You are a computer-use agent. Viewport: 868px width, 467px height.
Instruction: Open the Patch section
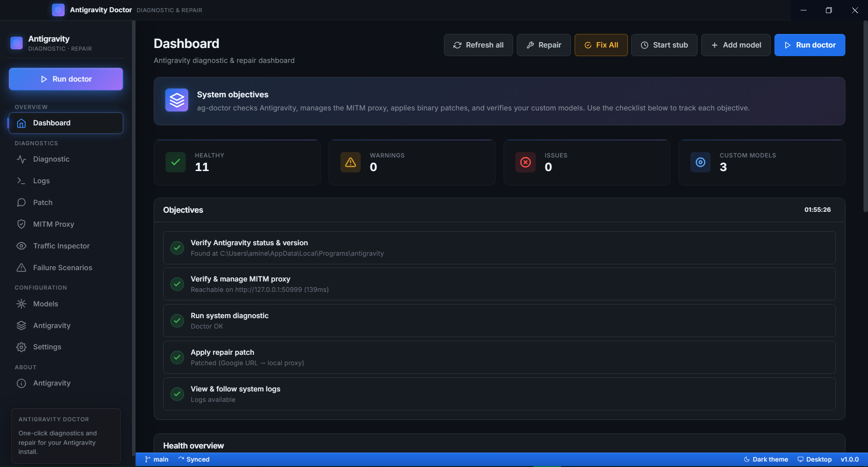click(66, 202)
